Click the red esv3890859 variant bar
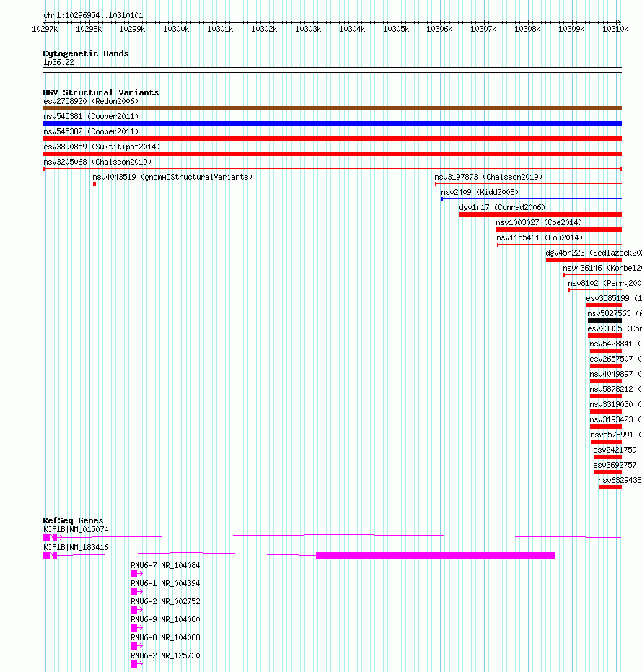The height and width of the screenshot is (672, 642). 332,154
